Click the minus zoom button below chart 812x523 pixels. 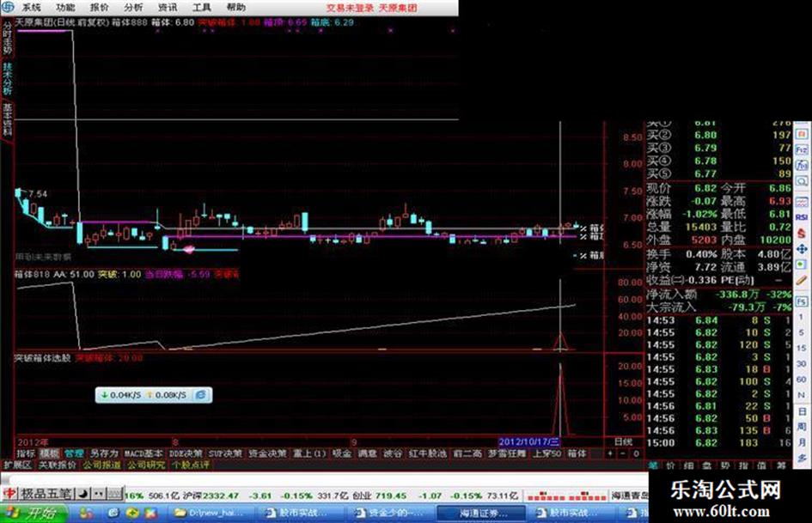coord(622,454)
